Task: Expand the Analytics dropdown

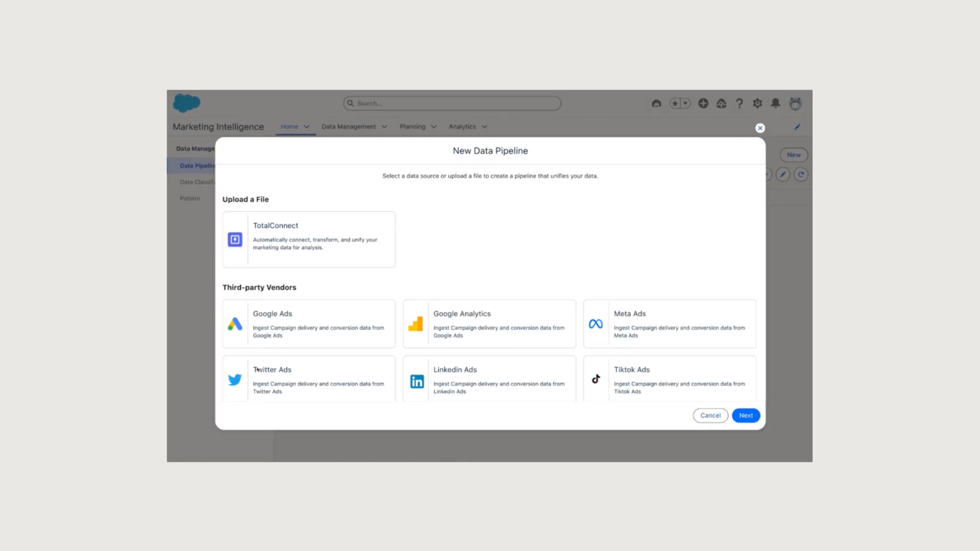Action: [485, 126]
